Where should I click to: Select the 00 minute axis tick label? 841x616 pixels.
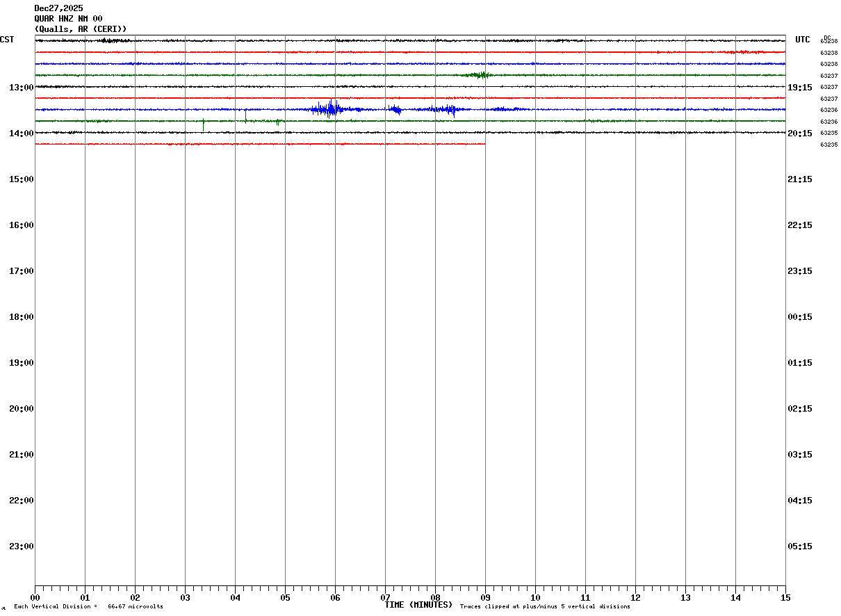click(x=35, y=598)
